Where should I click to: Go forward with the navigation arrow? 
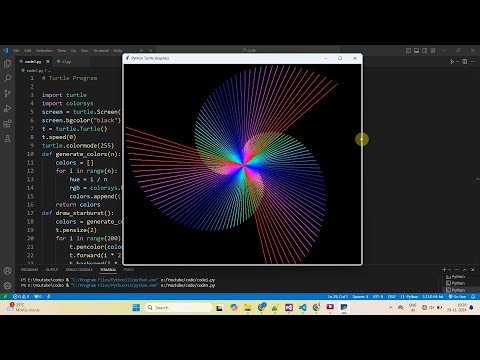[150, 50]
